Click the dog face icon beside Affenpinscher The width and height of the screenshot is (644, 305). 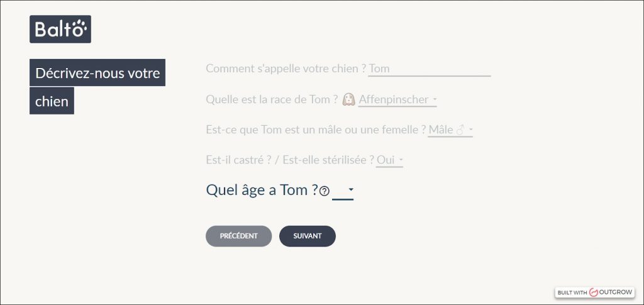tap(349, 99)
